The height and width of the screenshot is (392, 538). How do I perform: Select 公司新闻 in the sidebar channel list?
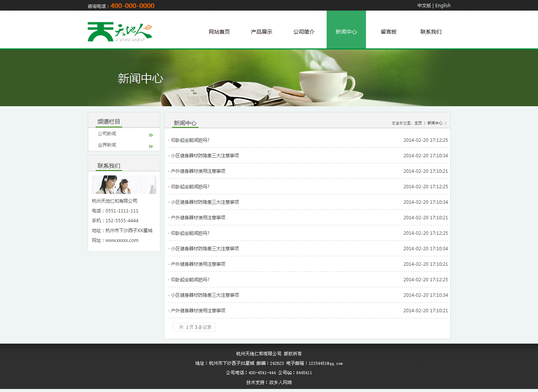tap(107, 134)
